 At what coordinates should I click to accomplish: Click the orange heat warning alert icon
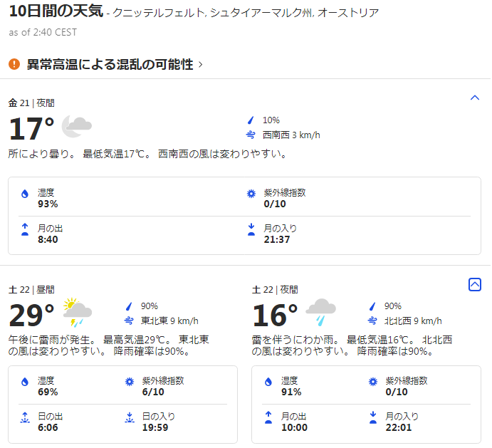pyautogui.click(x=14, y=64)
